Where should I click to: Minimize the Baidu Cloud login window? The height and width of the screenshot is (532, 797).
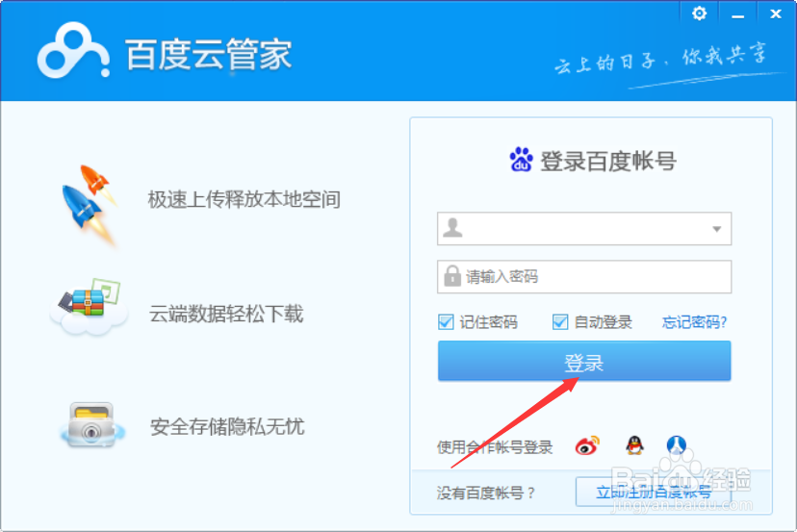click(738, 15)
